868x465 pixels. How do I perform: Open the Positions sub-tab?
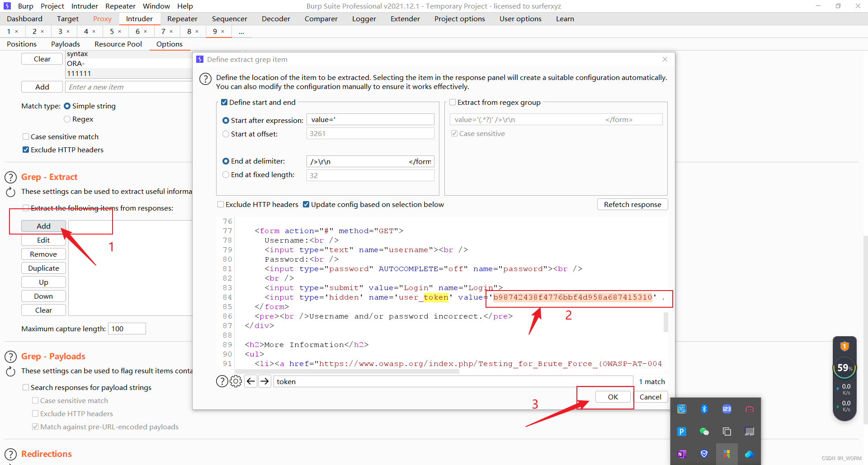tap(22, 44)
